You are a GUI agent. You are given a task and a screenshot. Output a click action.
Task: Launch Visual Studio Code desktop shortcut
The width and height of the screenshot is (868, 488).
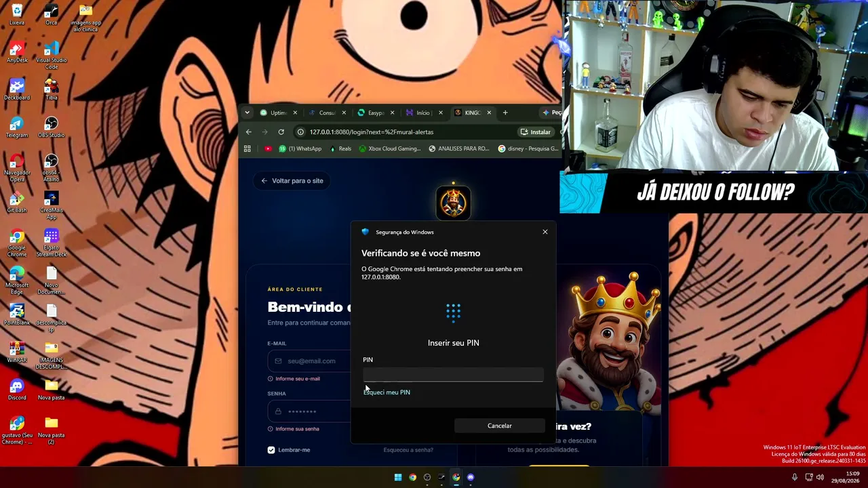click(51, 56)
